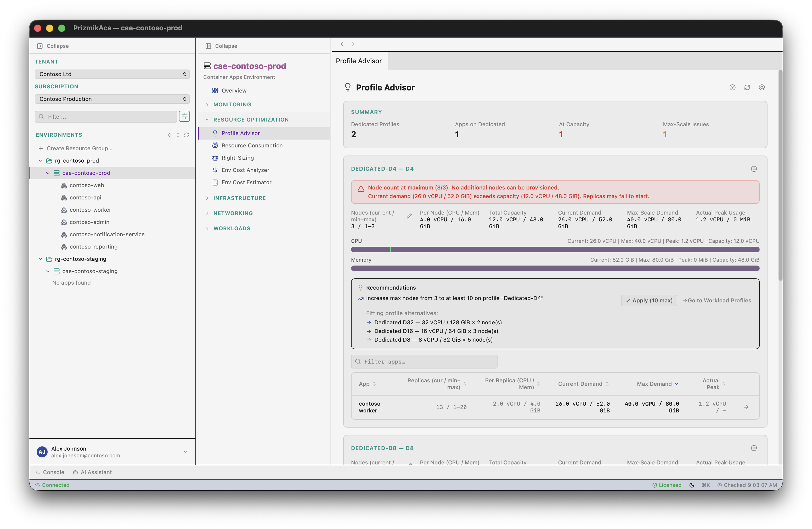Open contoso-worker row details arrow

point(746,407)
